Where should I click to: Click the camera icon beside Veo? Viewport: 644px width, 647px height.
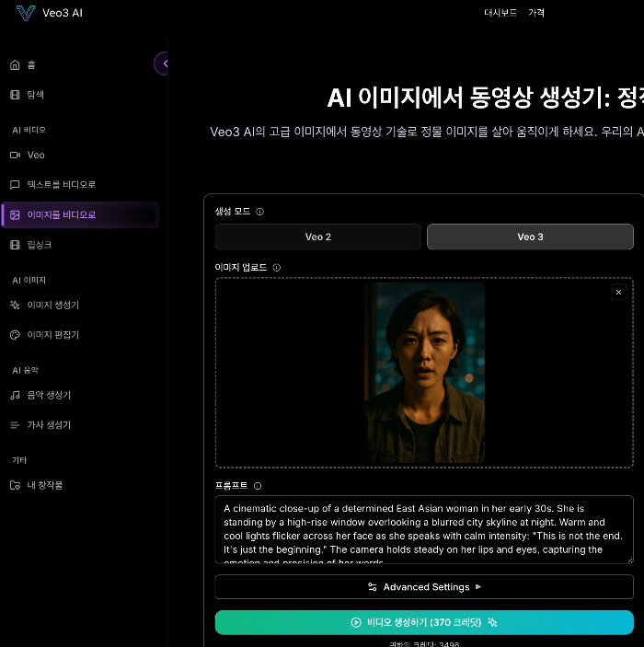tap(15, 156)
